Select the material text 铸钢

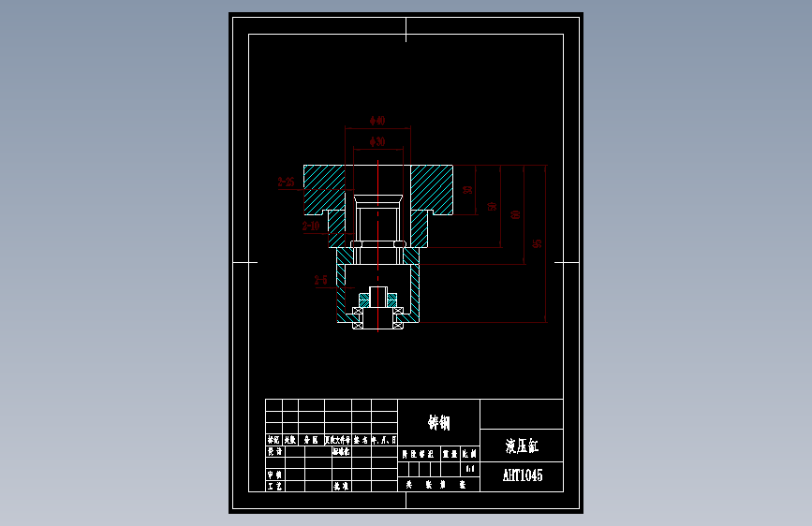tap(439, 422)
